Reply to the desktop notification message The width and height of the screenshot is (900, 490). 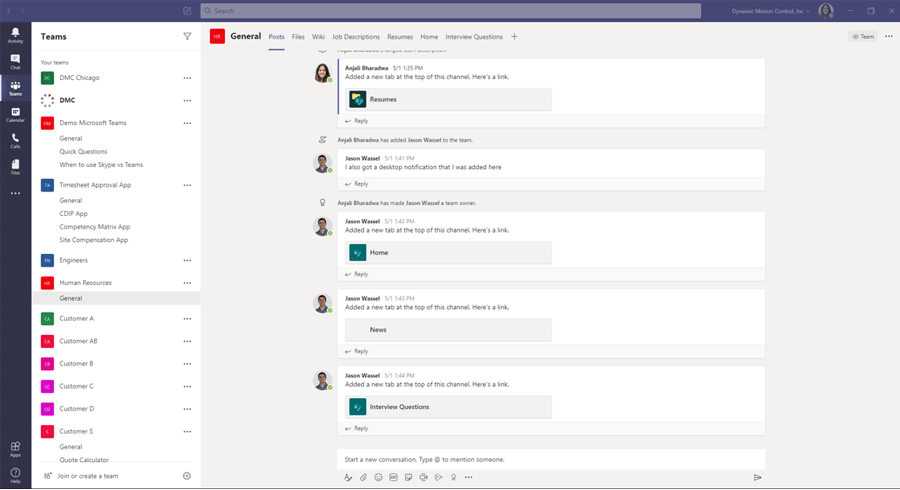pyautogui.click(x=356, y=184)
